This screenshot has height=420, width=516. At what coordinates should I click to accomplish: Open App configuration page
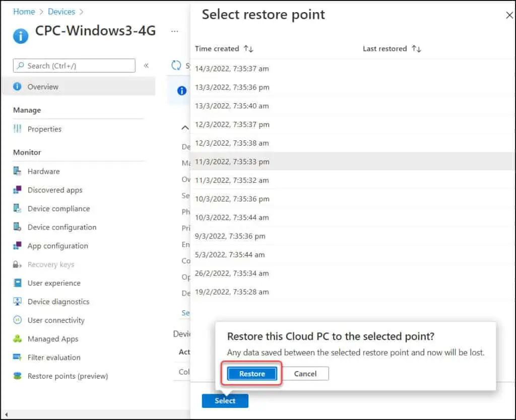58,246
